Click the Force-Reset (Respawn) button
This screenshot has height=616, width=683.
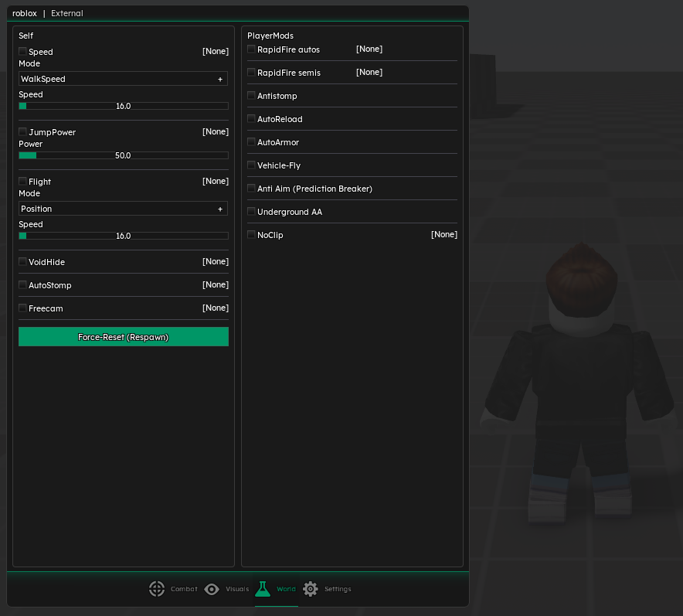click(123, 337)
